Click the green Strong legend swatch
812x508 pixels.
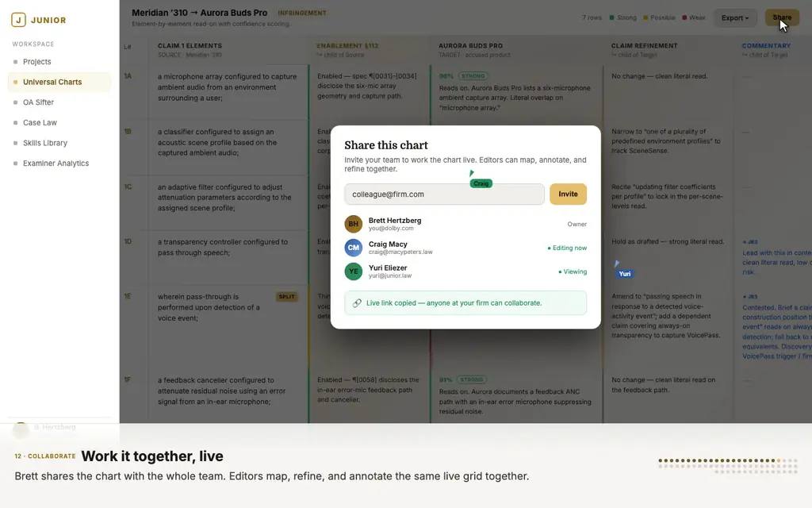611,17
